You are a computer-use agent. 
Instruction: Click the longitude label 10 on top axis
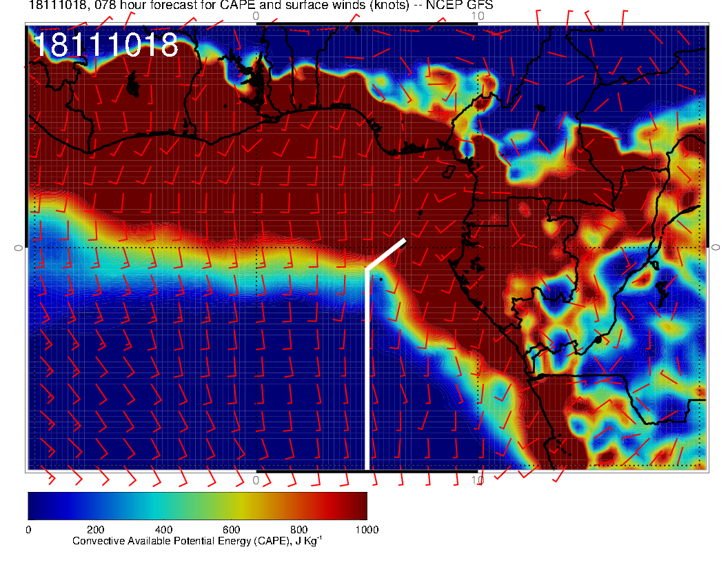pos(477,15)
